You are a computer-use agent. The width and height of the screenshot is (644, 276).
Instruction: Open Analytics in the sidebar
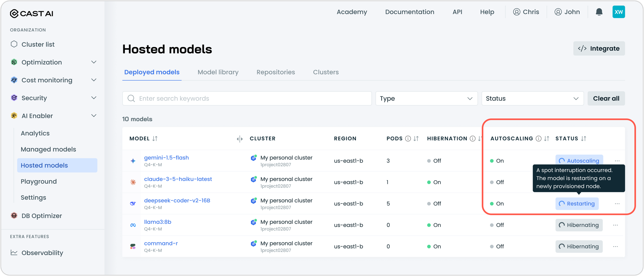click(35, 133)
